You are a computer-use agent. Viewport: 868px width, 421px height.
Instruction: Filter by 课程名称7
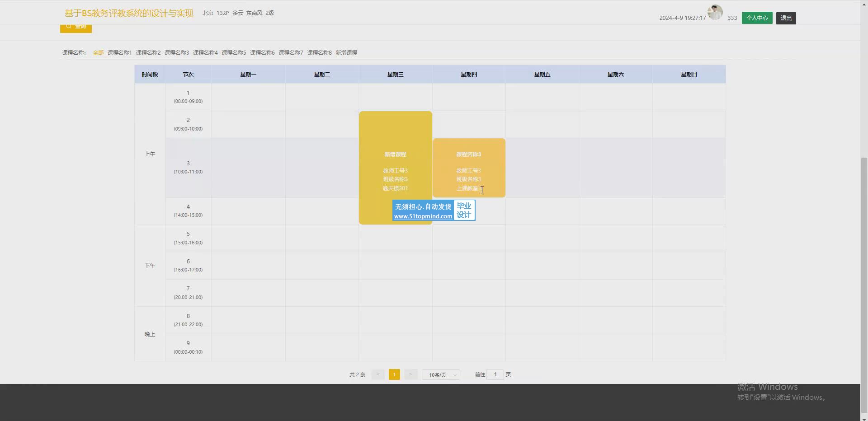click(x=291, y=53)
